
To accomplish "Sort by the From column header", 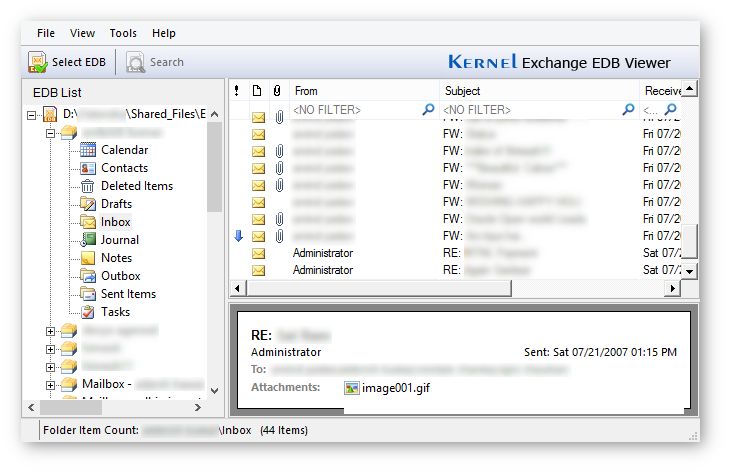I will click(x=364, y=91).
